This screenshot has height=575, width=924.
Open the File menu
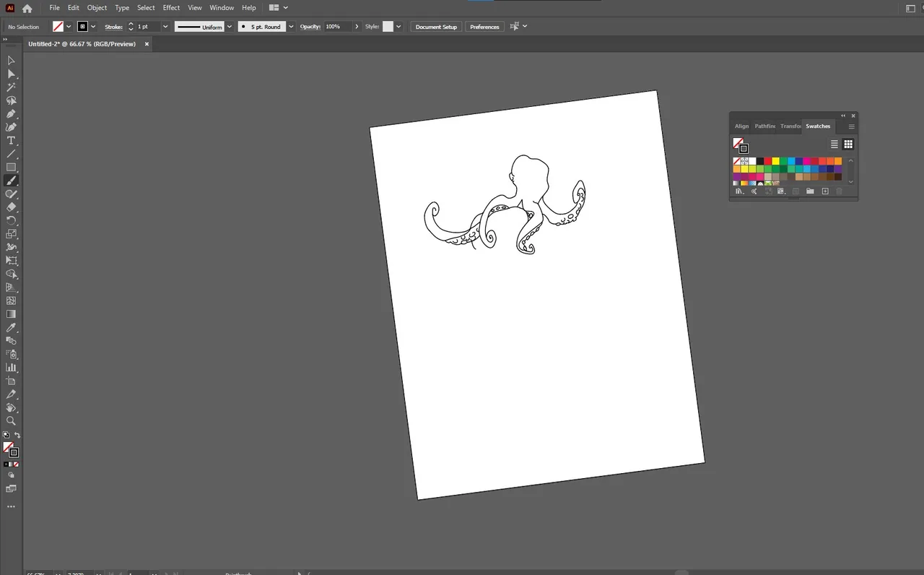[x=54, y=8]
